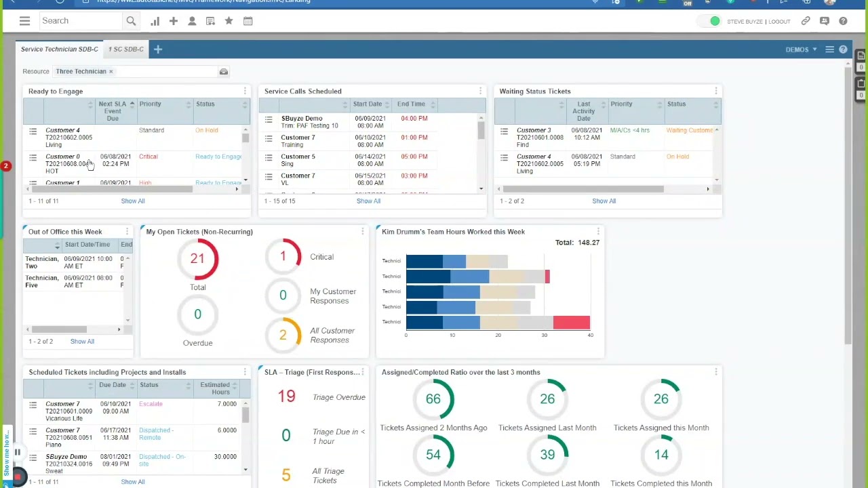Remove the Three Technician resource filter chip
The image size is (868, 488).
pos(111,71)
